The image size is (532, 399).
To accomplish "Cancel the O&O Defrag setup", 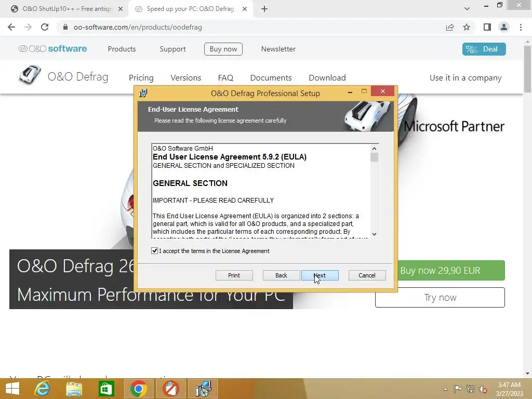I will (367, 275).
